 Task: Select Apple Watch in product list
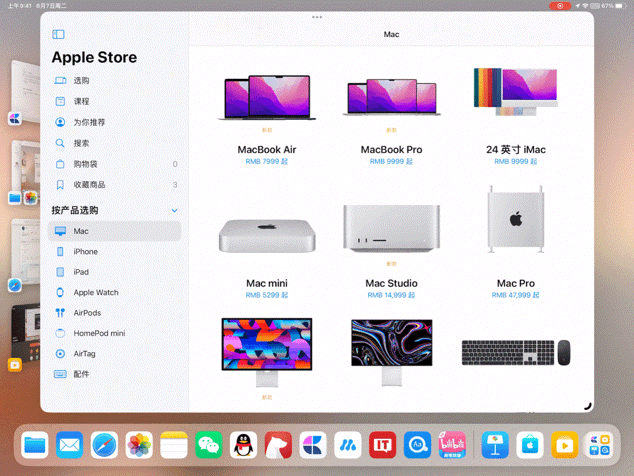pos(114,292)
